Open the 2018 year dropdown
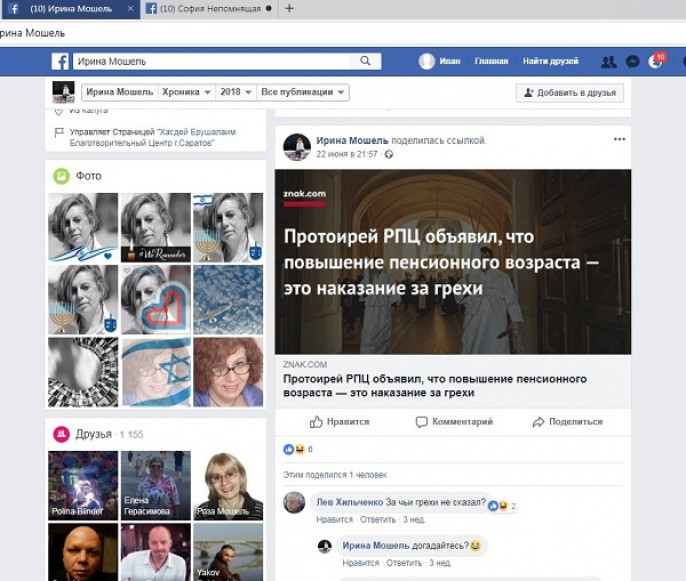The height and width of the screenshot is (581, 686). (x=236, y=92)
